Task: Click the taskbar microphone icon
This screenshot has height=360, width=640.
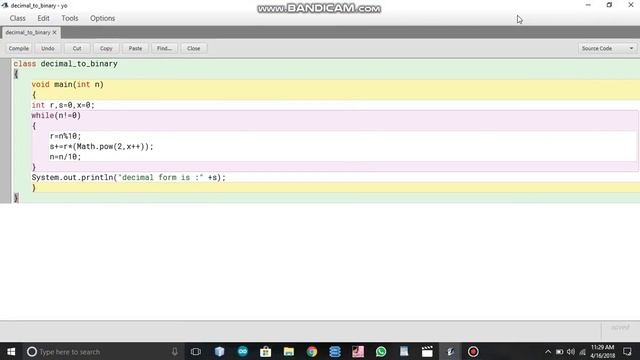Action: coord(175,351)
